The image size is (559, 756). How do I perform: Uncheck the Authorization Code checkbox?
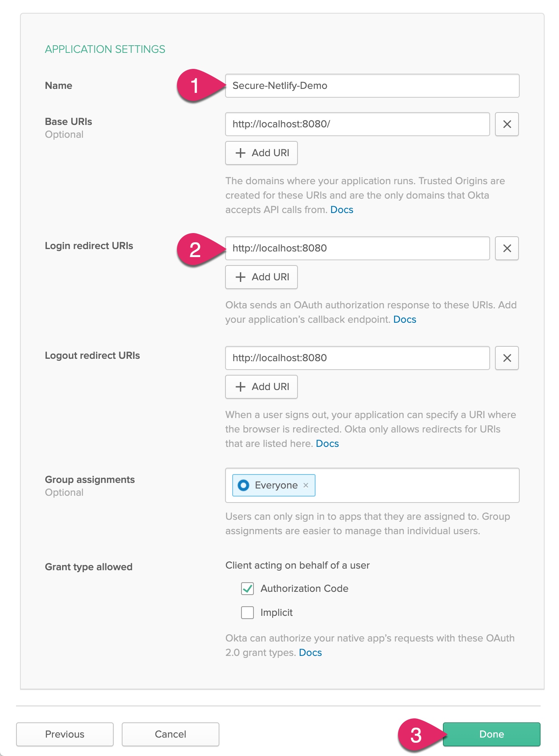tap(247, 589)
